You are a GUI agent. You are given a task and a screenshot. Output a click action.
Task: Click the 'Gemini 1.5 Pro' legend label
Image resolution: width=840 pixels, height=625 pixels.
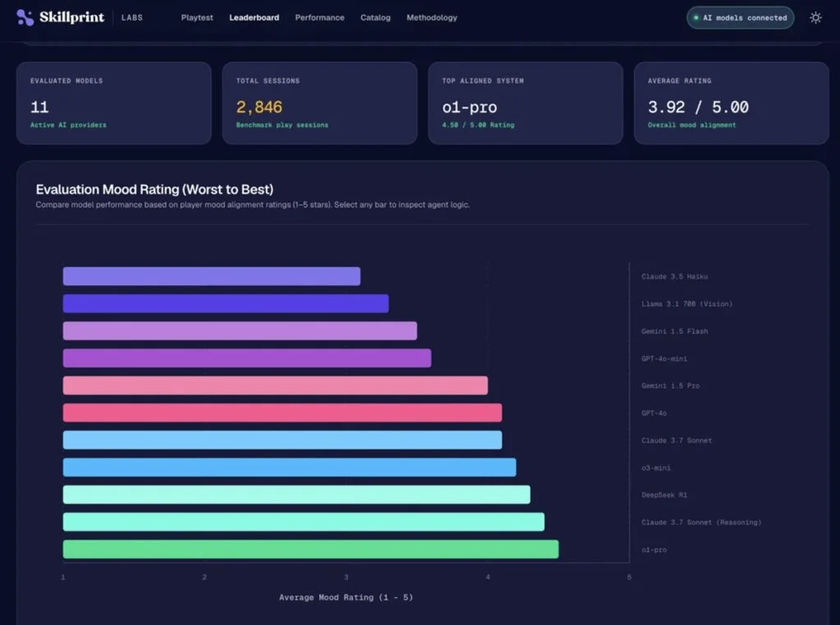[x=670, y=385]
